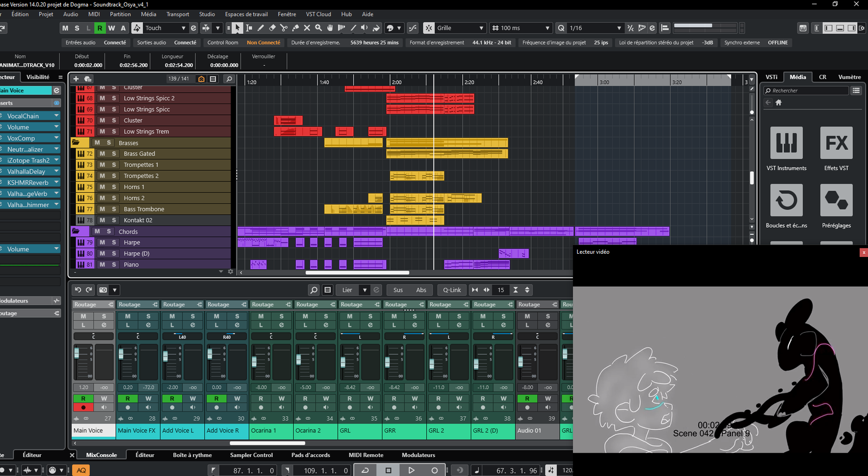Click the Add Track plus icon
The image size is (868, 476).
[x=76, y=79]
